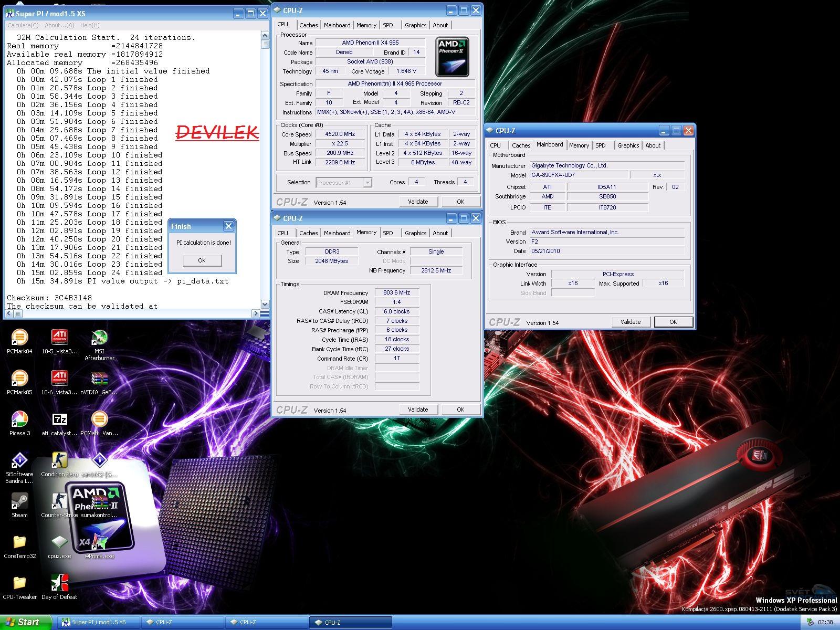Launch Counter-Strike shortcut
This screenshot has height=630, width=840.
click(x=59, y=506)
